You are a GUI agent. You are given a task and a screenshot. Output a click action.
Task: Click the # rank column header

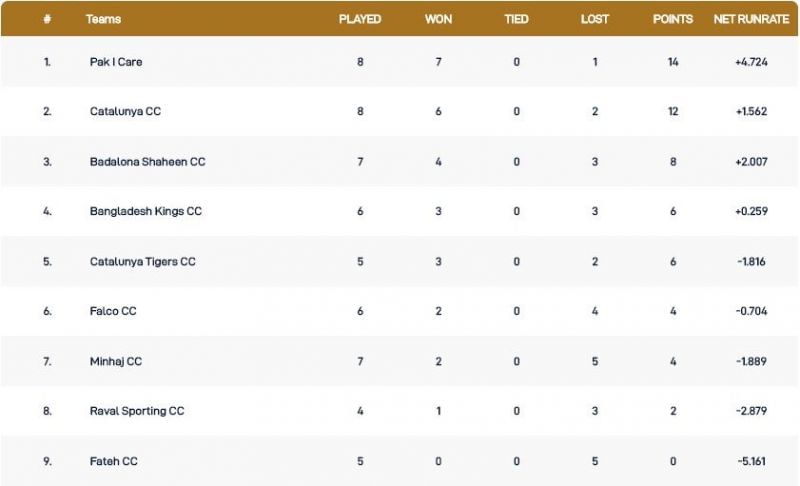tap(47, 19)
